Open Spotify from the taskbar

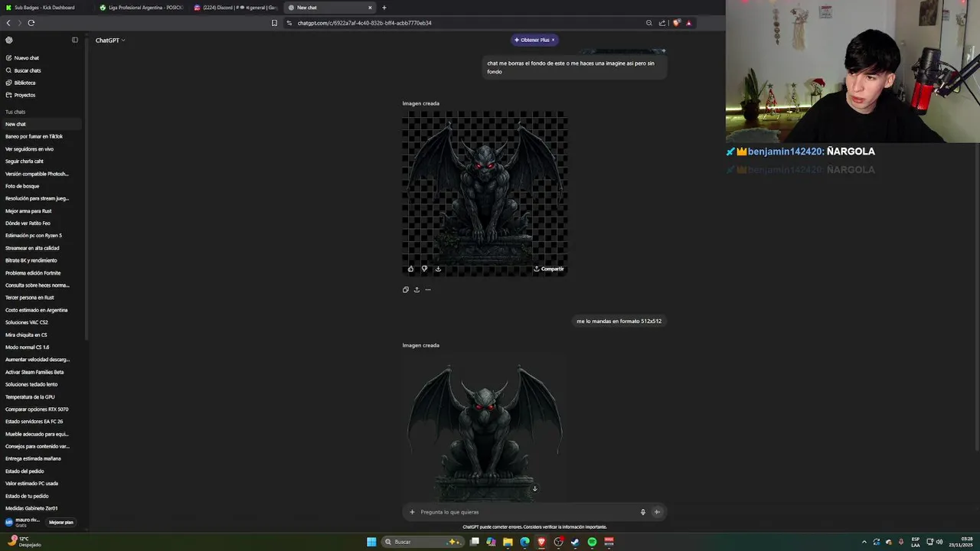point(592,542)
